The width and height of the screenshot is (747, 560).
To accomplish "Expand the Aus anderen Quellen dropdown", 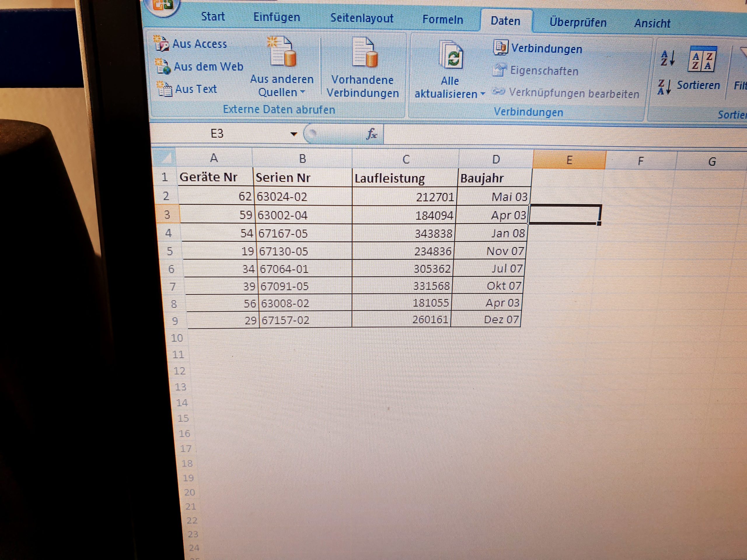I will (303, 92).
